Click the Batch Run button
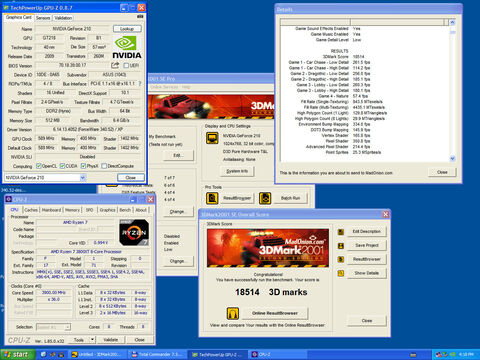Screen dimensions: 480x360 point(290,198)
